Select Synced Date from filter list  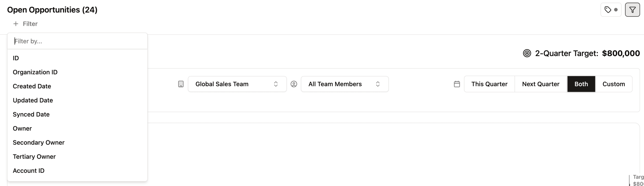pos(31,114)
